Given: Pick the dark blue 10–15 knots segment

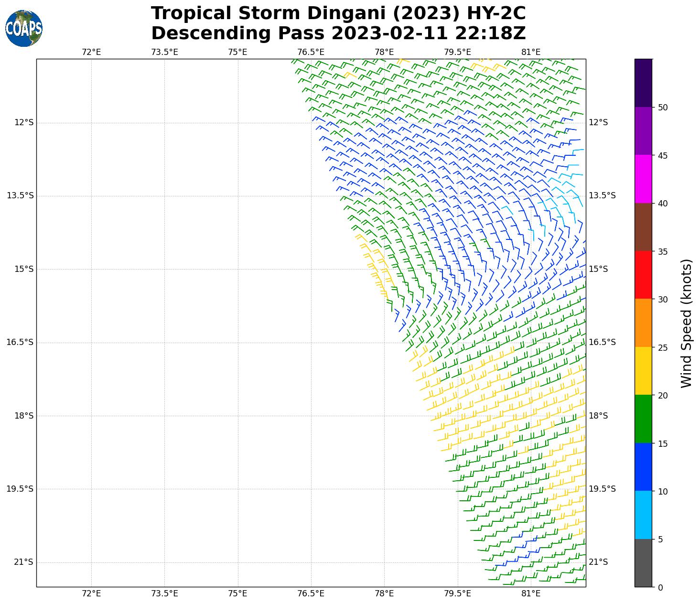Looking at the screenshot, I should tap(643, 467).
